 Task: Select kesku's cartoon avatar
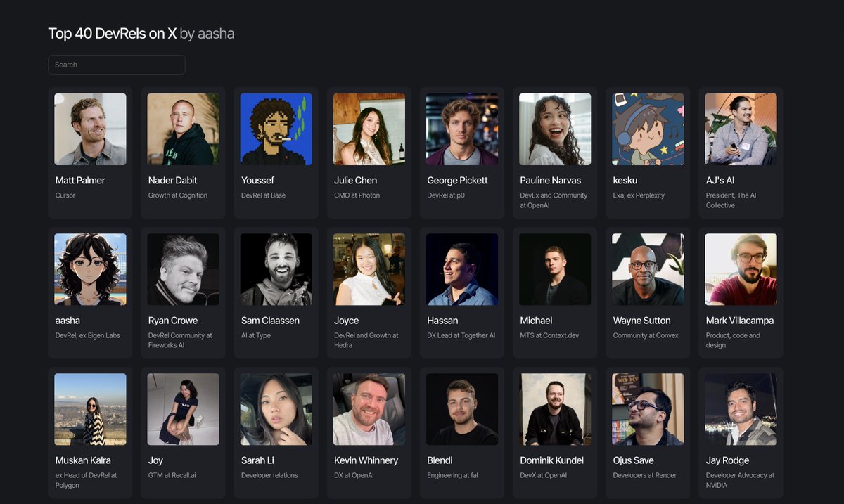pos(647,129)
